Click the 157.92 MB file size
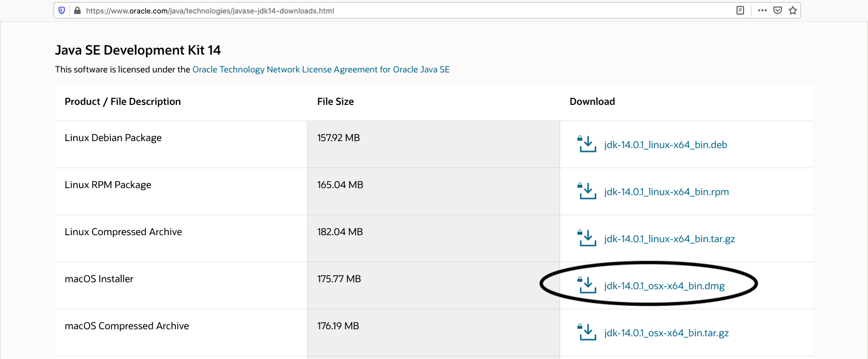868x359 pixels. coord(338,138)
